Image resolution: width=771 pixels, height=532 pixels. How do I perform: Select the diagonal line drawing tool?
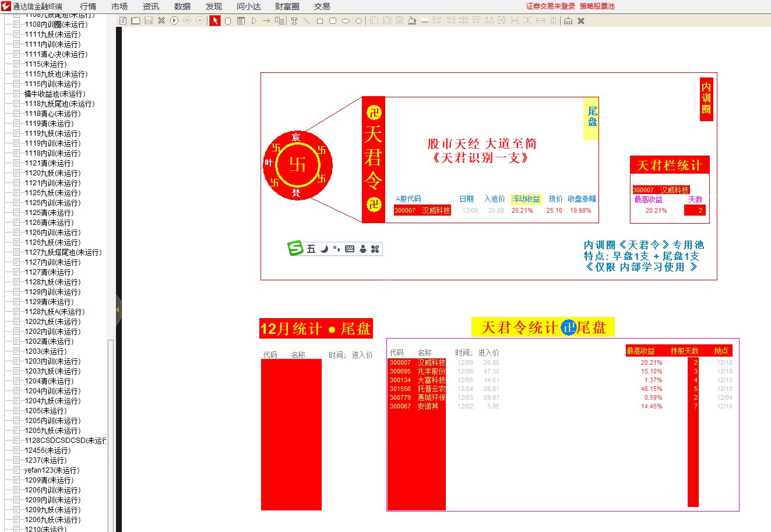[x=307, y=21]
